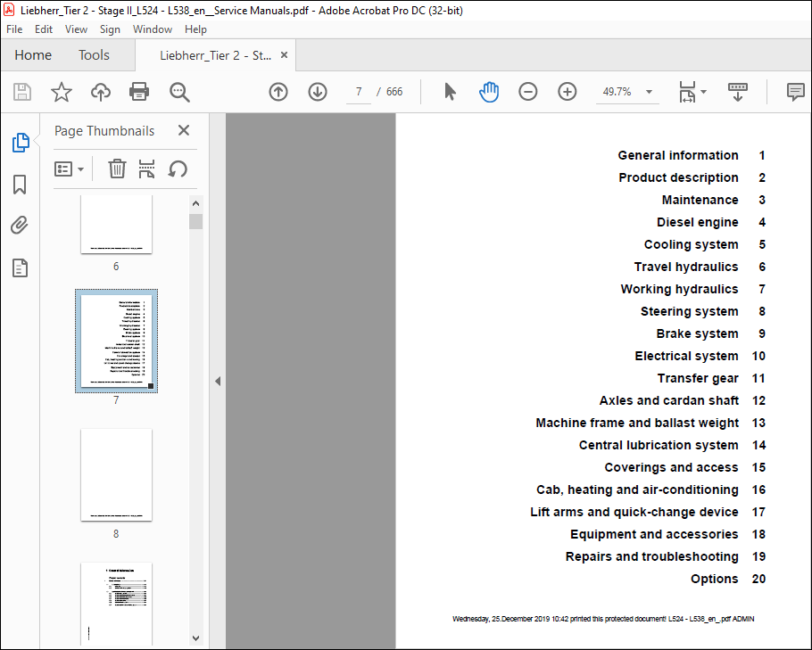Select page 8 thumbnail
The height and width of the screenshot is (650, 812).
116,474
